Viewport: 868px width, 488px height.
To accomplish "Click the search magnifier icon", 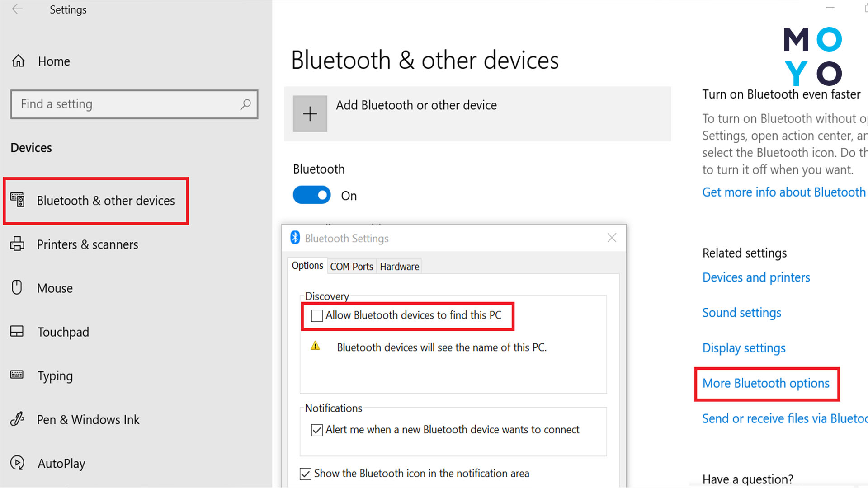I will (x=245, y=104).
